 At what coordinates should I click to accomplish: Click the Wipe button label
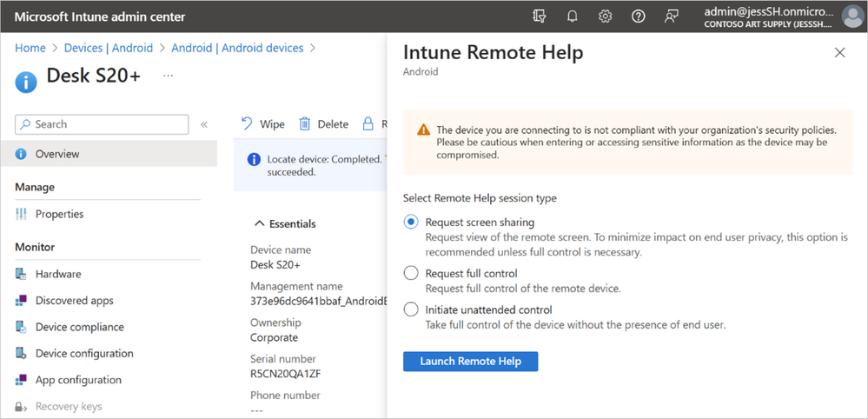pos(272,124)
